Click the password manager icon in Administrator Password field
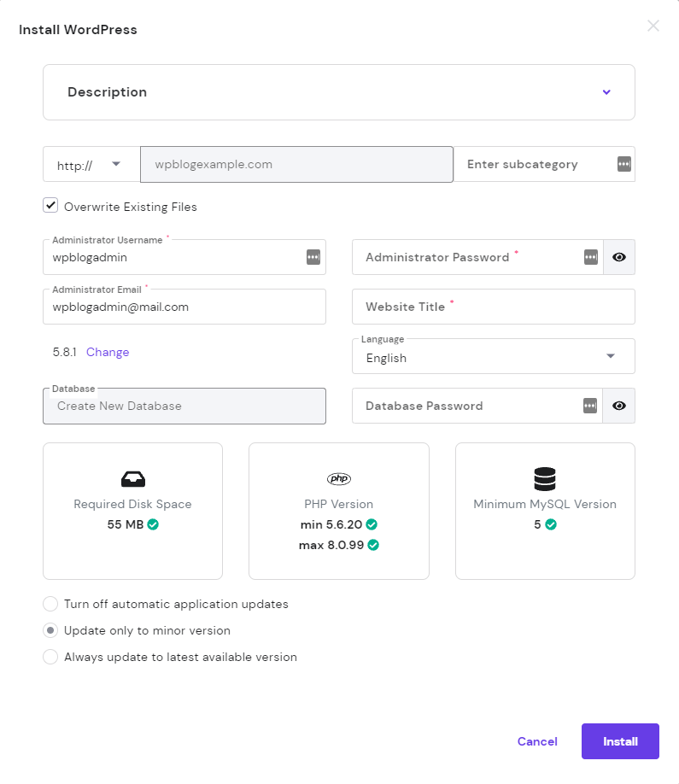The image size is (679, 784). pos(591,257)
